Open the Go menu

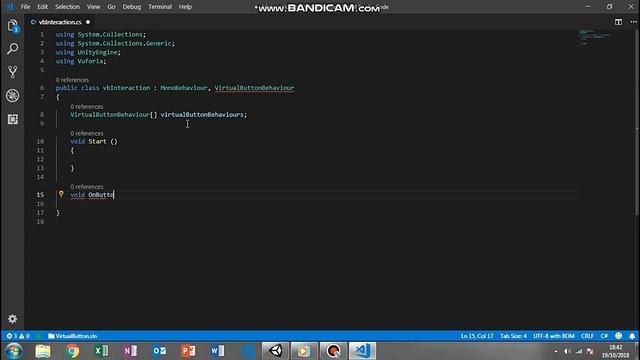tap(111, 7)
